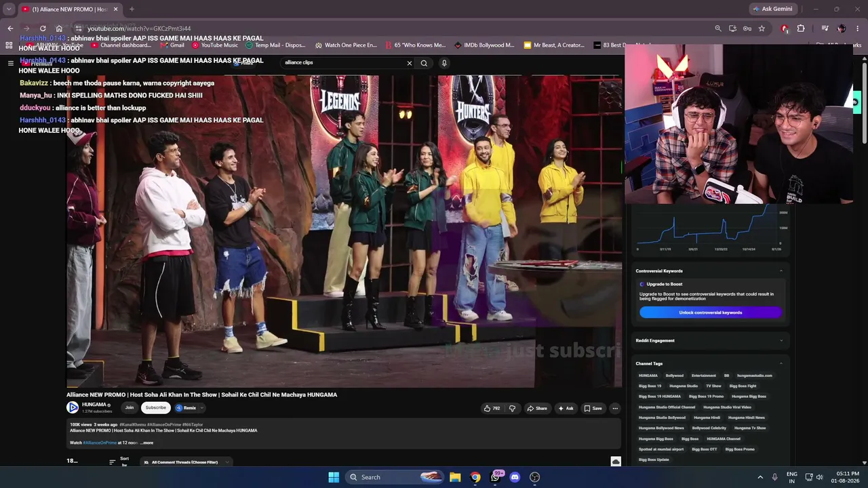Image resolution: width=868 pixels, height=488 pixels.
Task: Click the Remix button
Action: click(x=186, y=408)
